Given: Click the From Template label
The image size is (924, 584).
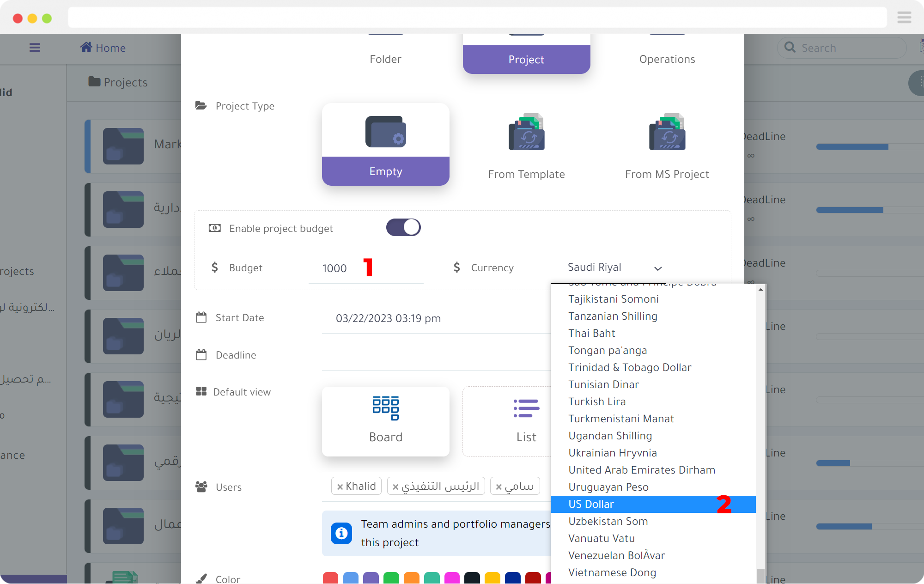Looking at the screenshot, I should pyautogui.click(x=526, y=174).
